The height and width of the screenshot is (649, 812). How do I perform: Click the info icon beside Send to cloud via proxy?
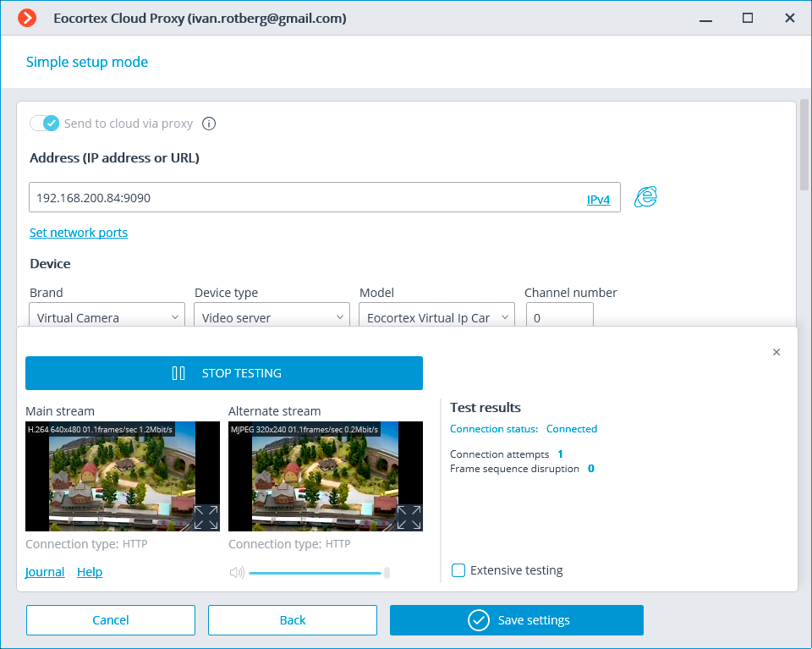[x=208, y=124]
